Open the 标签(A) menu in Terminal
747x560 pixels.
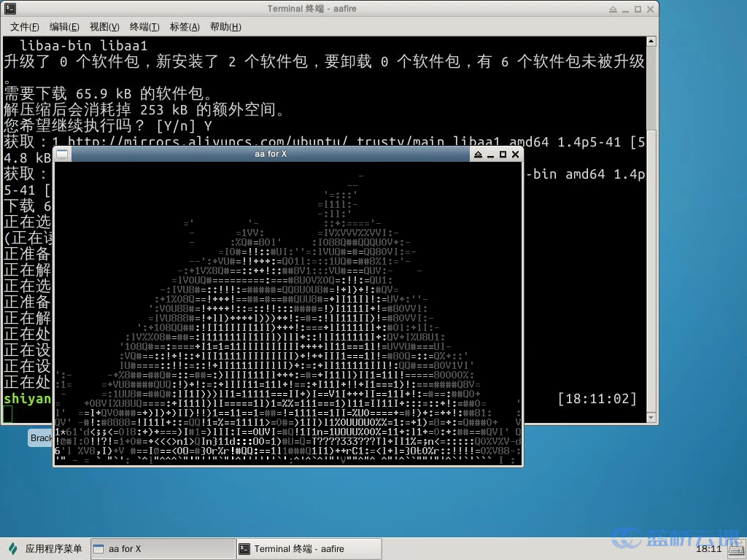click(185, 27)
